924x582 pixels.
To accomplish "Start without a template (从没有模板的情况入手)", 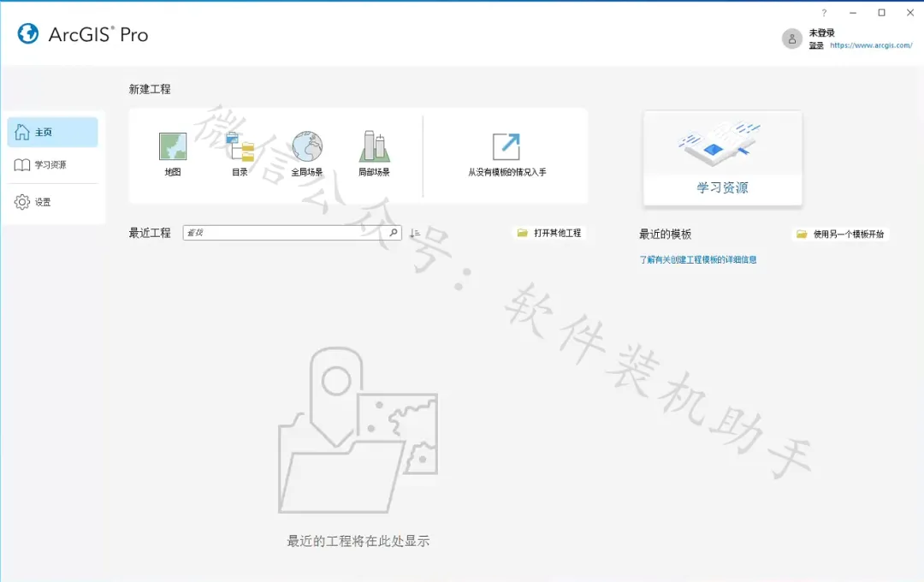I will click(x=506, y=155).
